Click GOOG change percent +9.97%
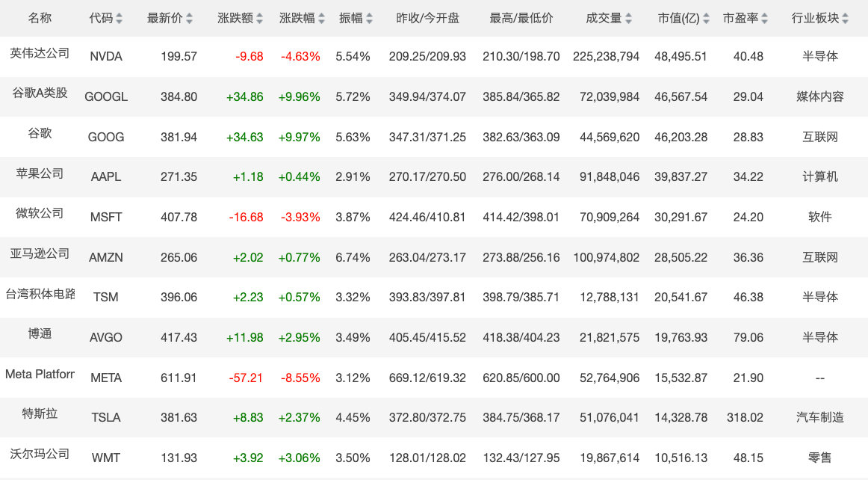 [299, 137]
